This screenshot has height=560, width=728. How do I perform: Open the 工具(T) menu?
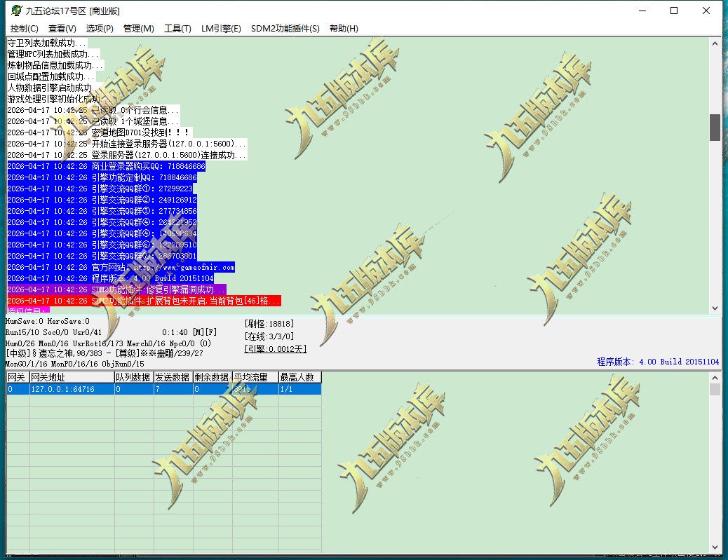point(178,28)
